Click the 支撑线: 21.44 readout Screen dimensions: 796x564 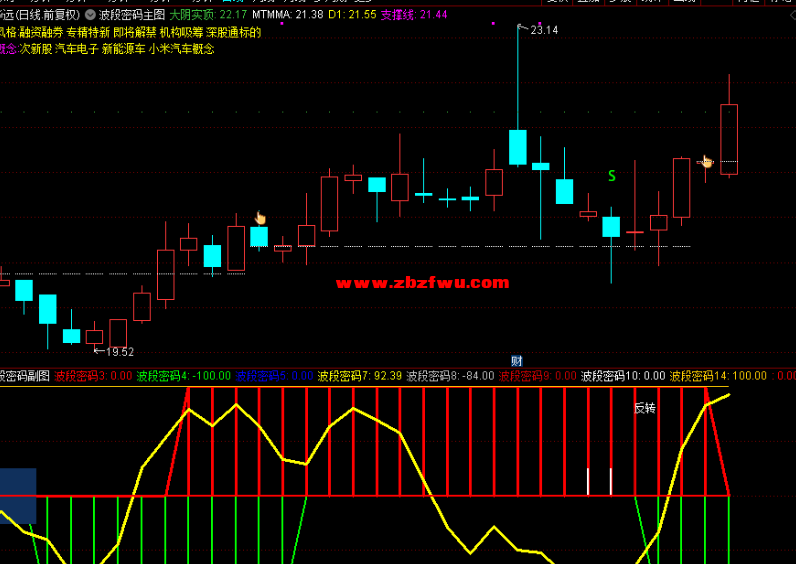pos(414,15)
